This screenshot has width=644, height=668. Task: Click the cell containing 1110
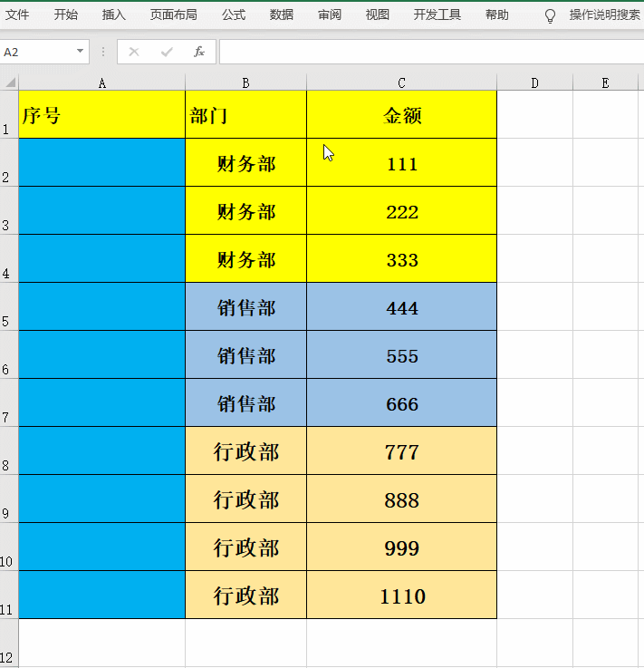(402, 595)
